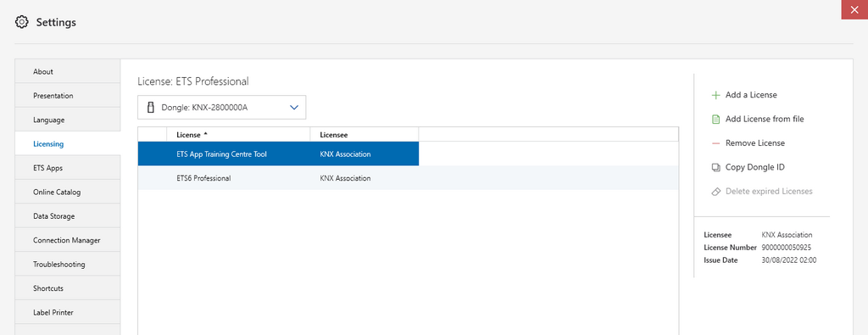The image size is (868, 335).
Task: Open the Shortcuts tab
Action: coord(68,288)
